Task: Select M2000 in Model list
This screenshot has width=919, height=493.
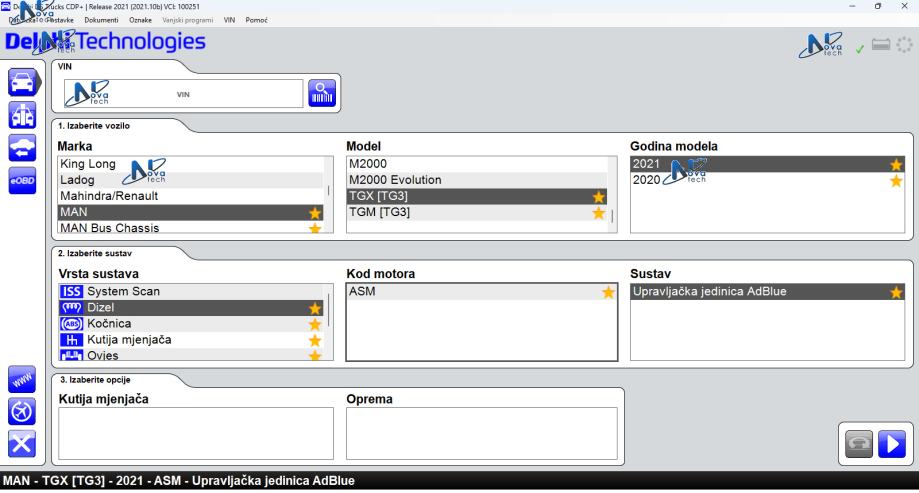Action: click(x=477, y=164)
